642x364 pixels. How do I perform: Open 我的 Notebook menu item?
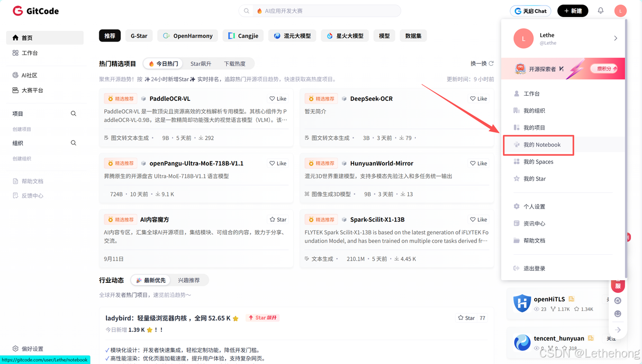coord(563,145)
